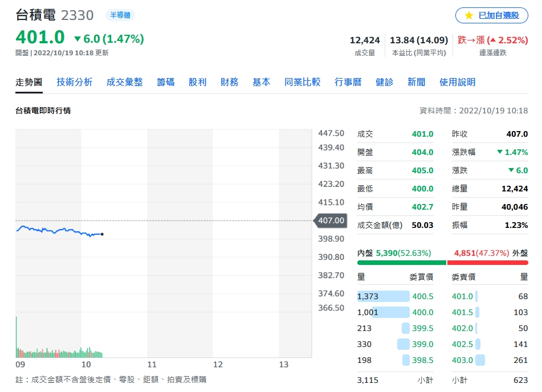Click the 昨收 value 407.0
Screen dimensions: 542x392
pyautogui.click(x=517, y=134)
